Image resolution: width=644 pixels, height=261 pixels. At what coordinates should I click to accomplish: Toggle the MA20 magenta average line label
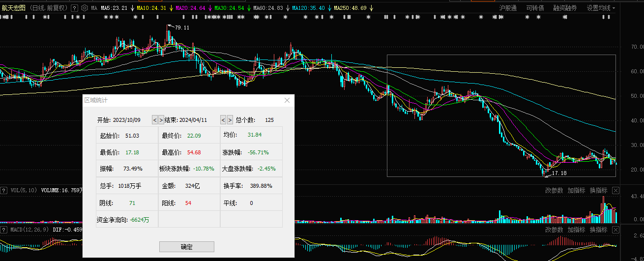click(190, 8)
